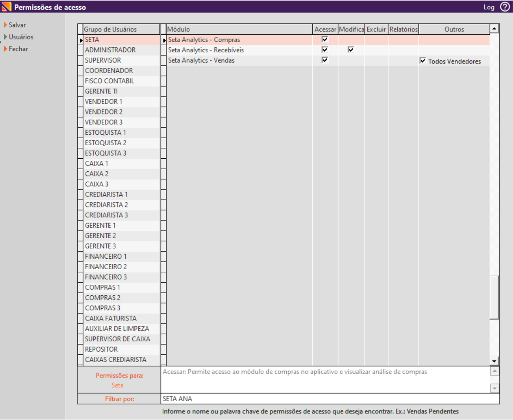Click the Filtrar por input field
Screen dimensions: 513x420
330,399
